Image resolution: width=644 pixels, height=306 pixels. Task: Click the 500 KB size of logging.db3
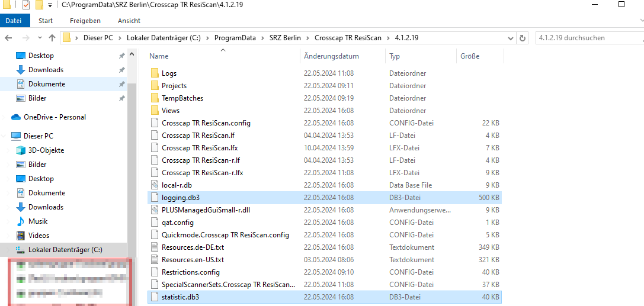[489, 197]
